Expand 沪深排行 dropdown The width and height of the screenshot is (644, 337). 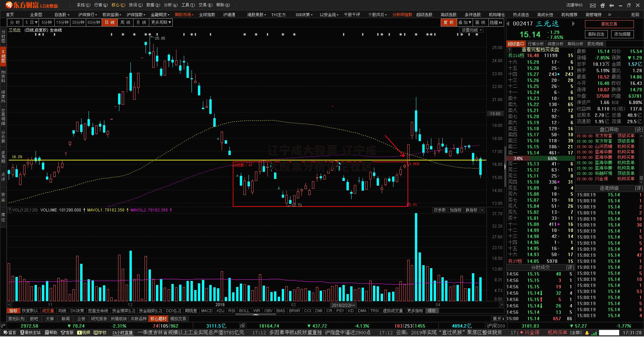coord(88,15)
